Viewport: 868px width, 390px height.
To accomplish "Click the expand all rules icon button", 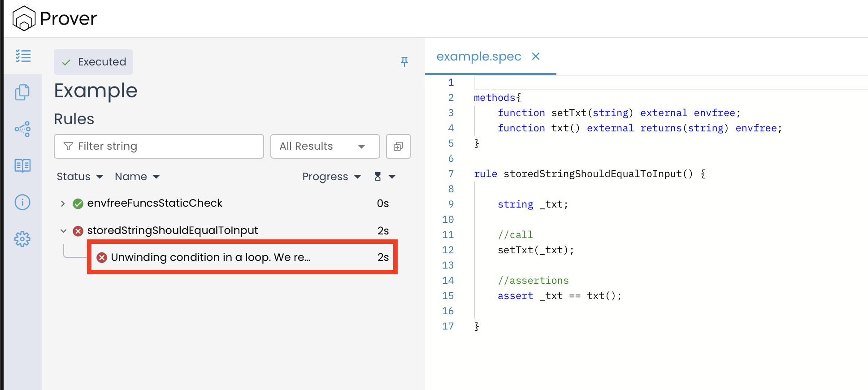I will 398,147.
